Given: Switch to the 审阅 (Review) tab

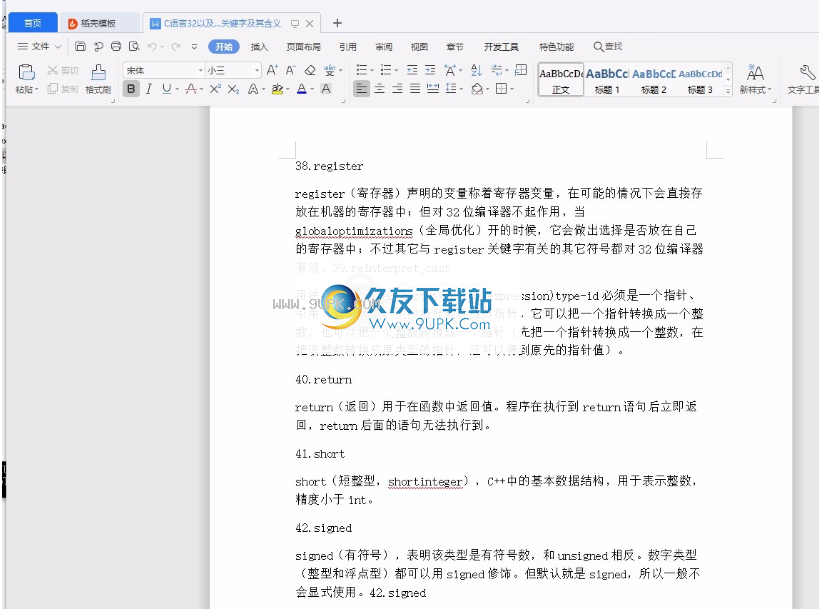Looking at the screenshot, I should pyautogui.click(x=384, y=47).
